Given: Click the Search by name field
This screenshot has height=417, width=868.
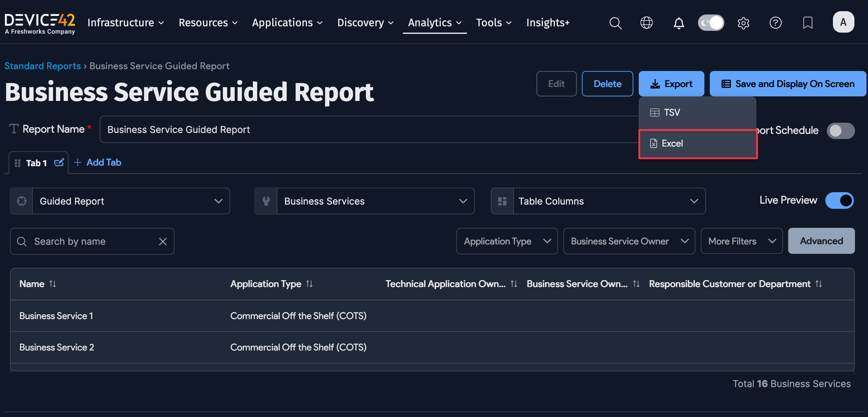Looking at the screenshot, I should pyautogui.click(x=92, y=241).
